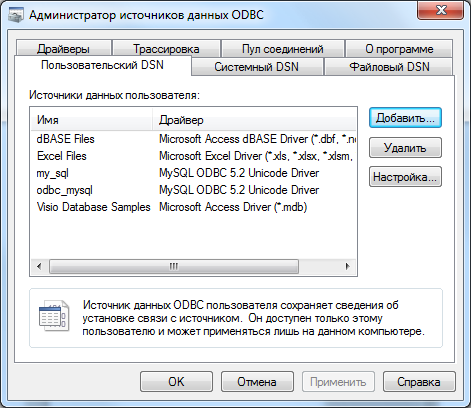
Task: Click the my_sql row's MySQL ODBC driver cell
Action: 239,173
